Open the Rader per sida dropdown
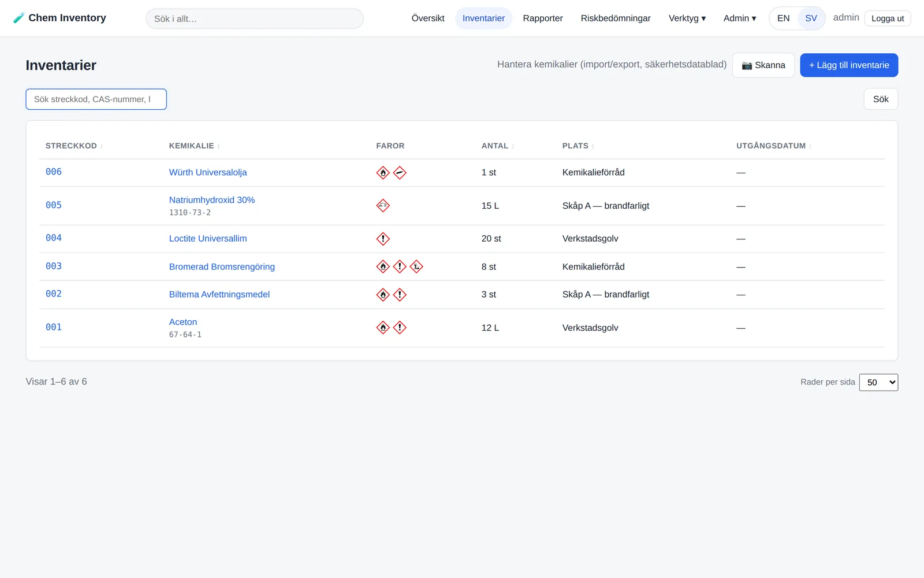This screenshot has height=578, width=924. pyautogui.click(x=878, y=383)
